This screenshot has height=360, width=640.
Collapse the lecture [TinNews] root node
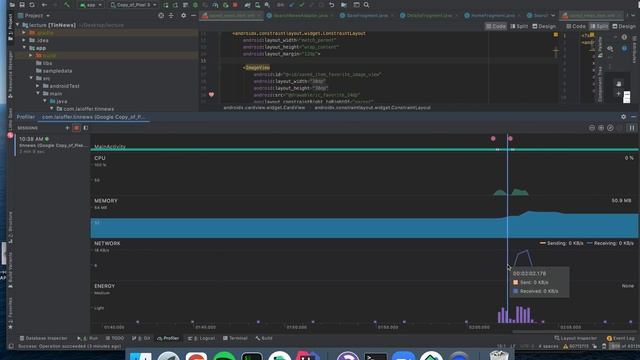18,25
